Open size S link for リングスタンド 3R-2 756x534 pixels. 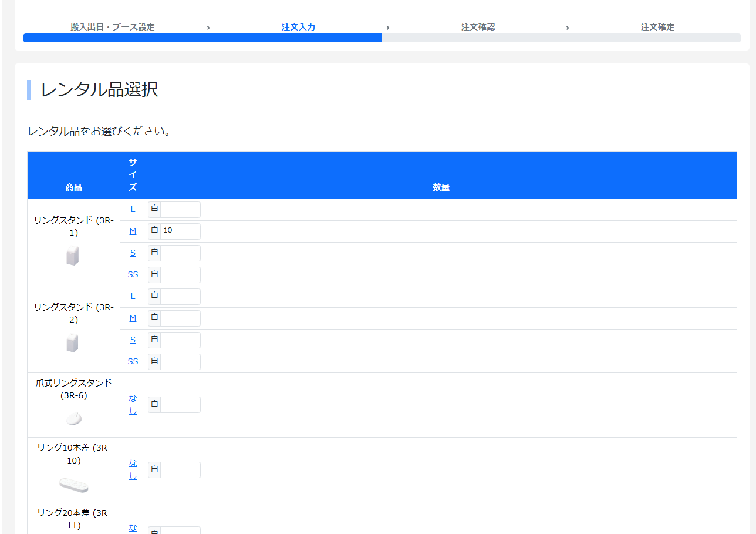[133, 340]
